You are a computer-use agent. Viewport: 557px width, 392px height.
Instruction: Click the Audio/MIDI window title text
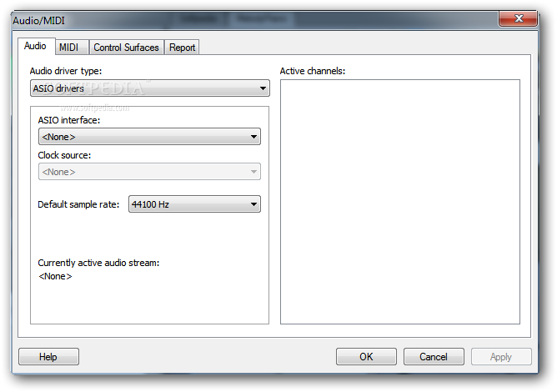point(38,21)
